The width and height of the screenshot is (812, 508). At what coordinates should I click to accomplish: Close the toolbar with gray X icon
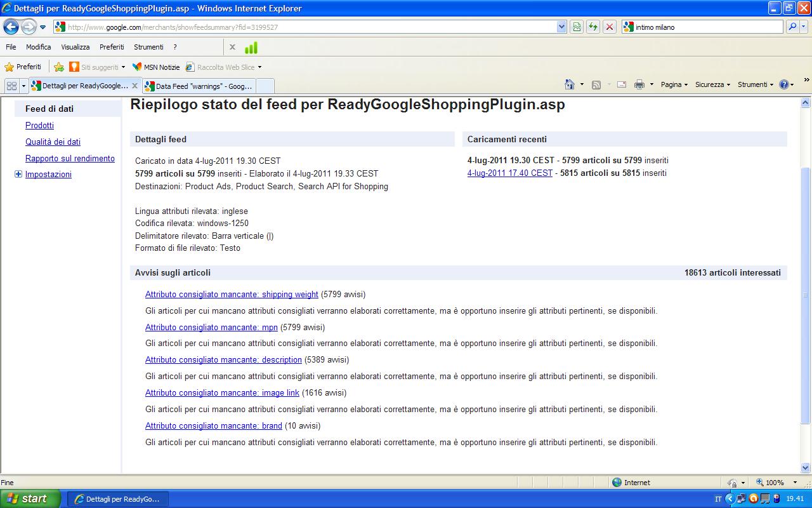232,47
